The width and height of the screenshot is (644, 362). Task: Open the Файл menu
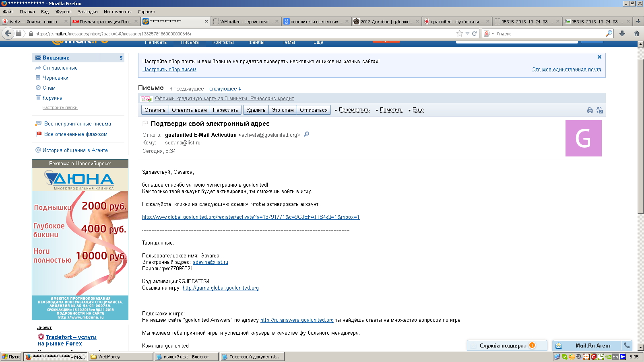coord(8,12)
